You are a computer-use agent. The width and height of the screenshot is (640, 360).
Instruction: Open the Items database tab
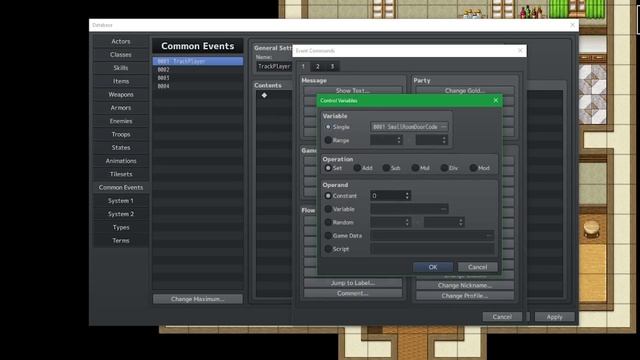[121, 81]
